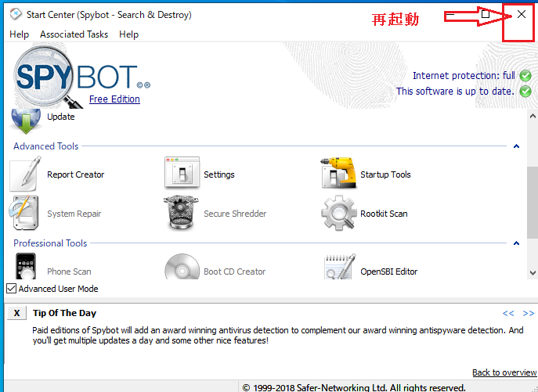
Task: Click Back to overview link
Action: [x=504, y=372]
